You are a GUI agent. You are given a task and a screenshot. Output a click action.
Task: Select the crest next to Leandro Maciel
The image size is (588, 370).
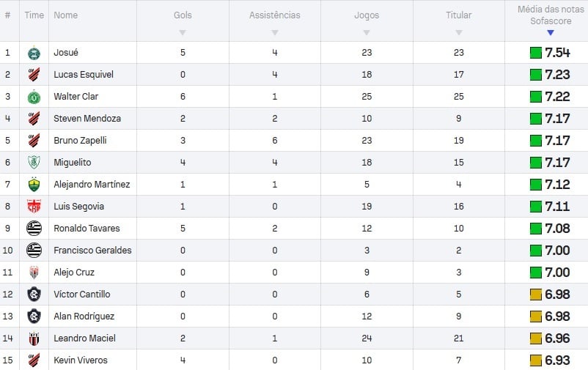34,338
